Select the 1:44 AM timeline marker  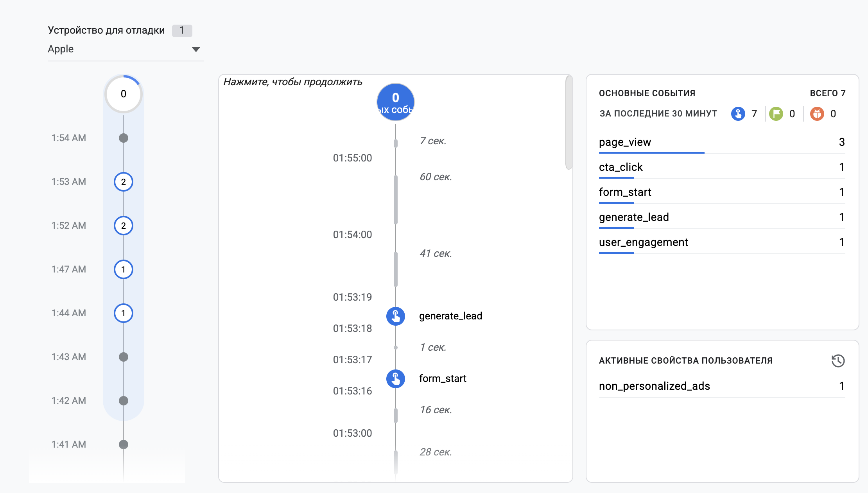(x=123, y=313)
